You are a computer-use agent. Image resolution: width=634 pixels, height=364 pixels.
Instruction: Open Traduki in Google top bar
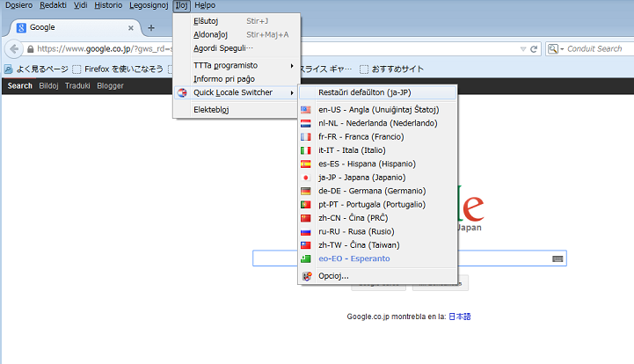[77, 86]
